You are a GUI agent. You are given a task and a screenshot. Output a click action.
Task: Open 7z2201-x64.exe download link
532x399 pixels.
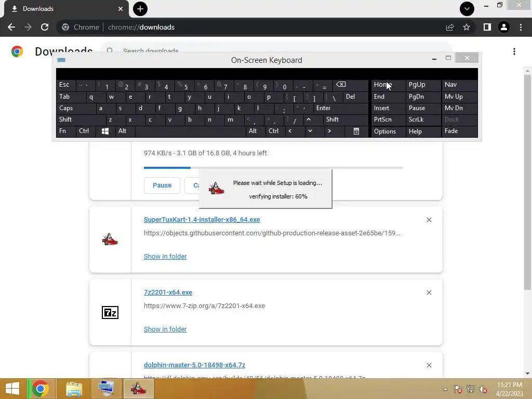click(168, 292)
